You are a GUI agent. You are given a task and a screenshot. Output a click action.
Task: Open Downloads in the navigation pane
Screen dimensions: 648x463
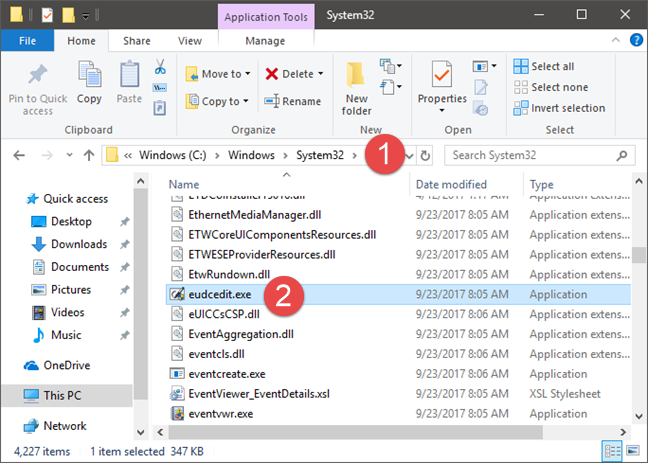(x=69, y=244)
